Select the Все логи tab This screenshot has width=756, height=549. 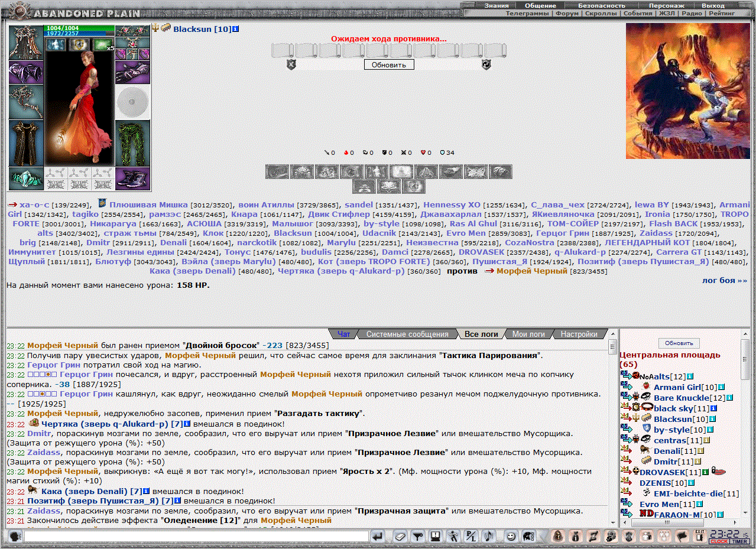481,334
